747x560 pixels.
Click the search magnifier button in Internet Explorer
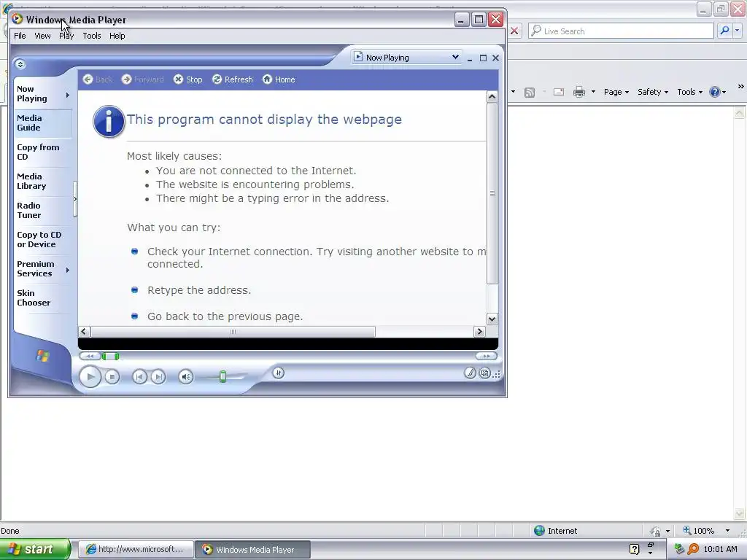724,31
